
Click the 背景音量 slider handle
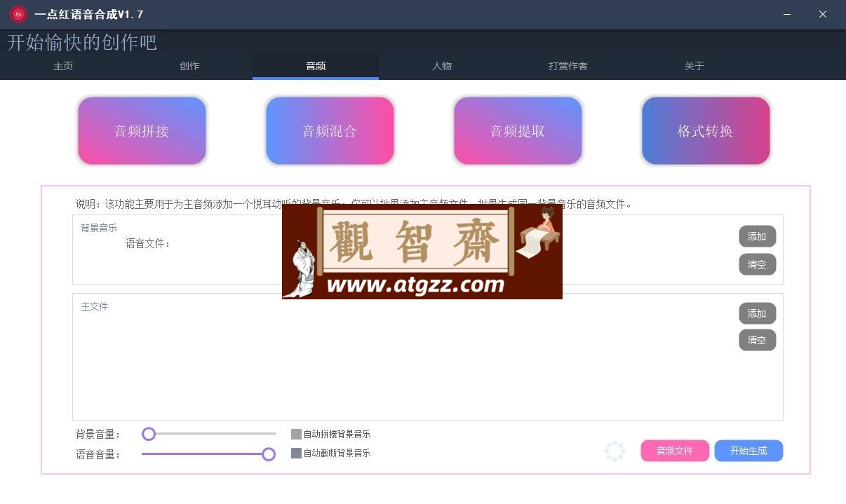pos(148,434)
